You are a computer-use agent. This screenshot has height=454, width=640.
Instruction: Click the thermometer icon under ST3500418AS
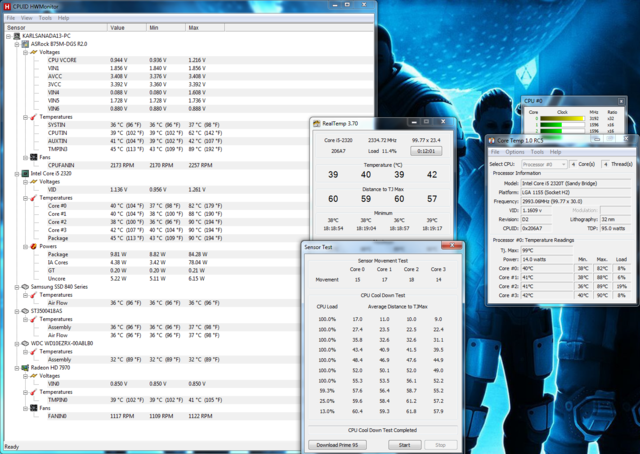click(34, 319)
